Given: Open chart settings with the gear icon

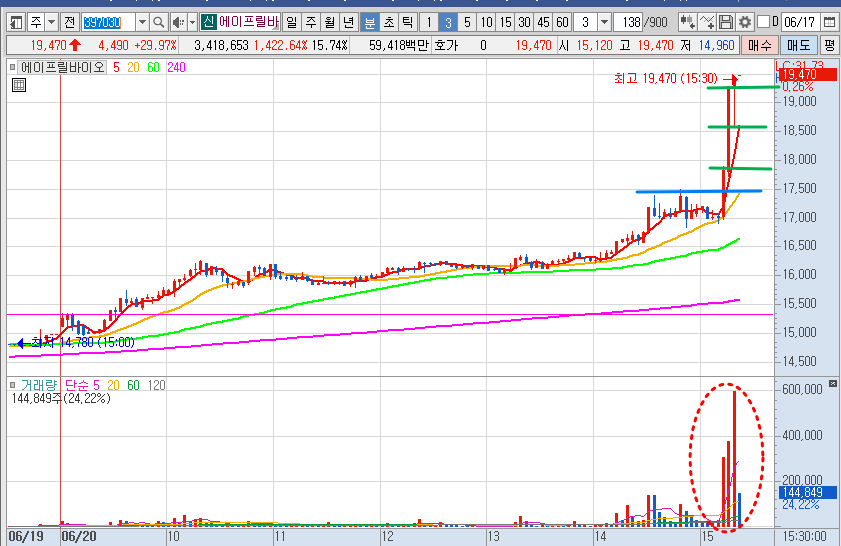Looking at the screenshot, I should coord(745,23).
